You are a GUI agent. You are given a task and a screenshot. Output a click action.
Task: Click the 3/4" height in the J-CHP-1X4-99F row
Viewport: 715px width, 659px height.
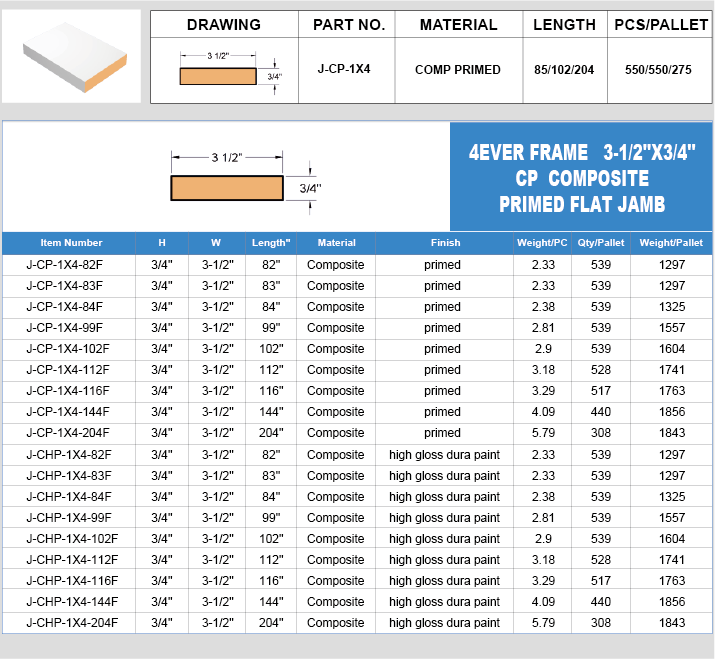[162, 518]
